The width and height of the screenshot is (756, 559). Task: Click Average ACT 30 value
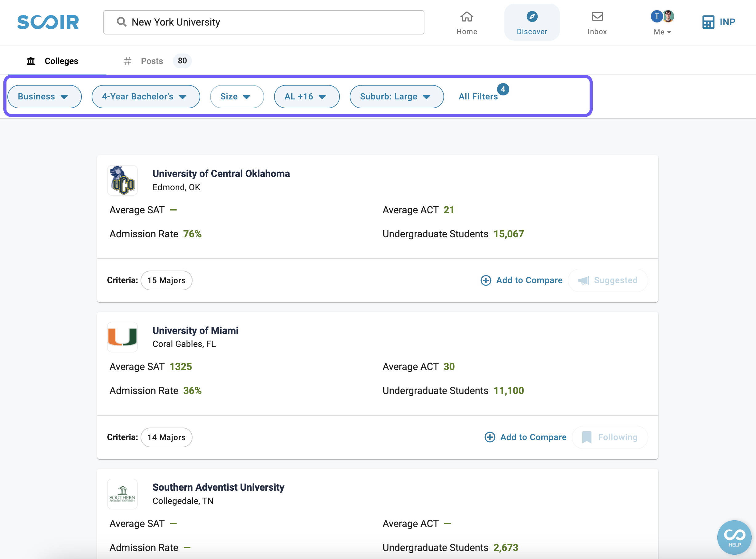point(449,367)
